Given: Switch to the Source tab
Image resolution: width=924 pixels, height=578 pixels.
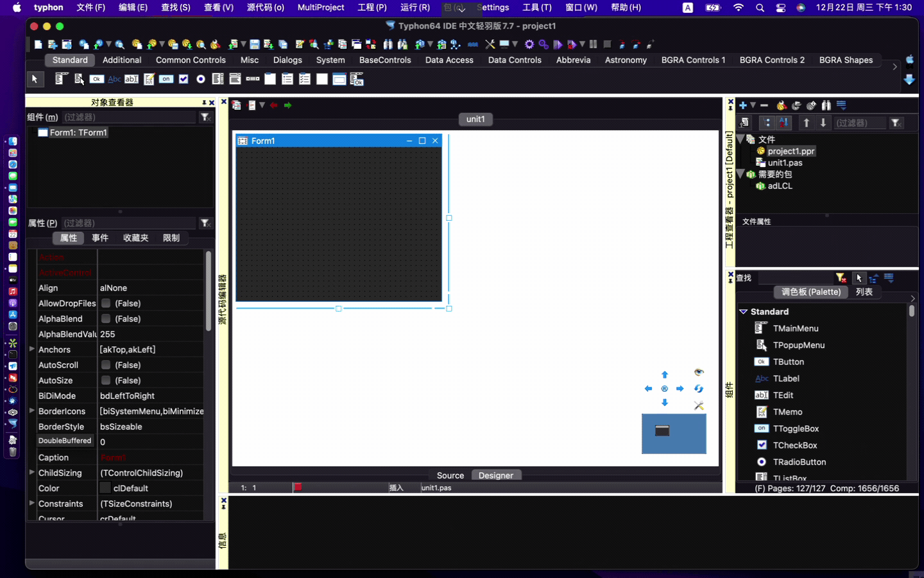Looking at the screenshot, I should click(x=450, y=475).
